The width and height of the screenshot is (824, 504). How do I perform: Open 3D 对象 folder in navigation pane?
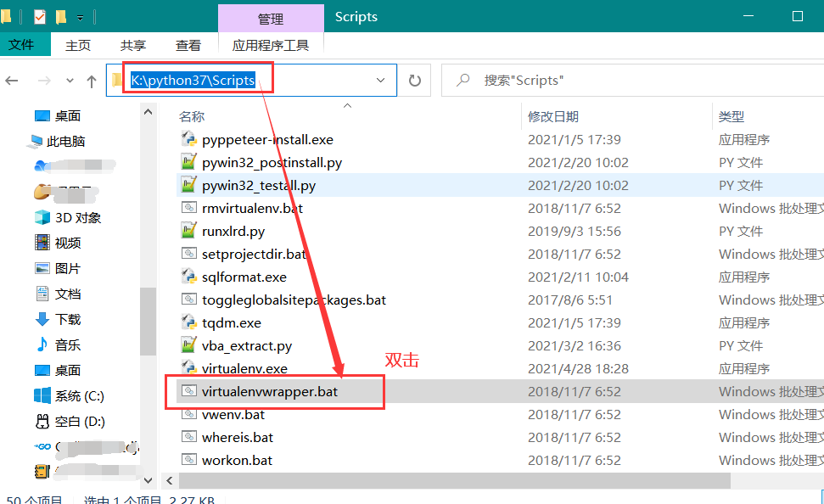tap(78, 217)
